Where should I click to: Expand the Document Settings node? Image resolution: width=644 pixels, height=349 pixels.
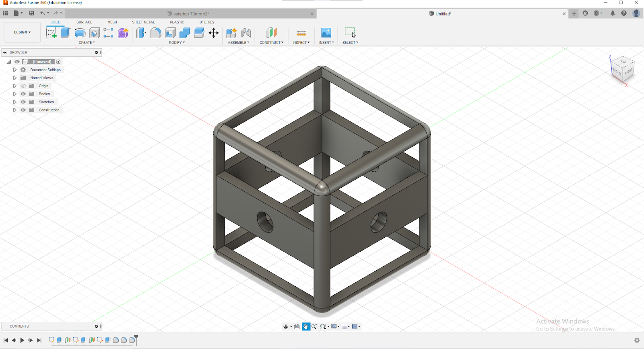15,70
